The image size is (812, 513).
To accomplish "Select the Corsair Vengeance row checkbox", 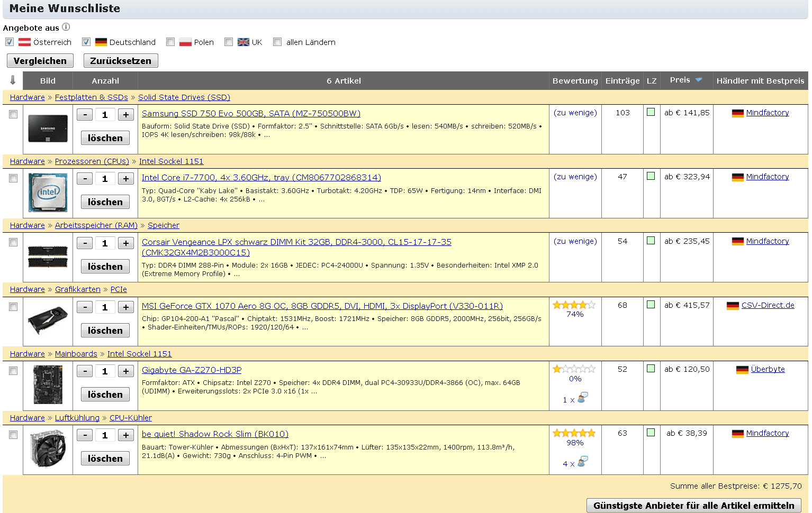I will point(13,242).
